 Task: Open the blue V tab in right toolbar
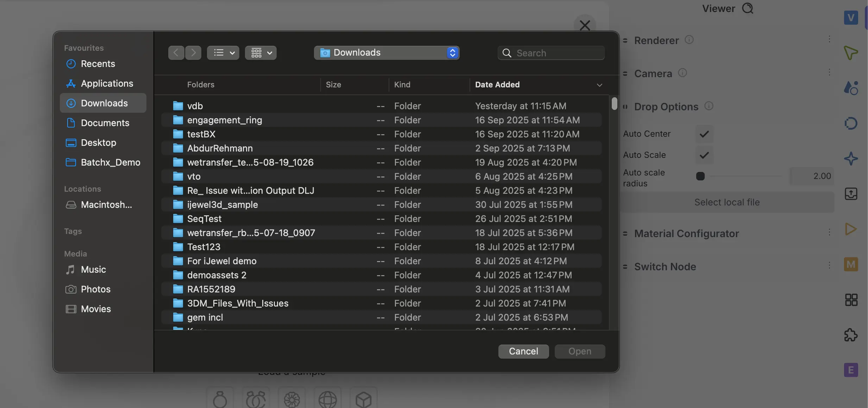tap(851, 18)
